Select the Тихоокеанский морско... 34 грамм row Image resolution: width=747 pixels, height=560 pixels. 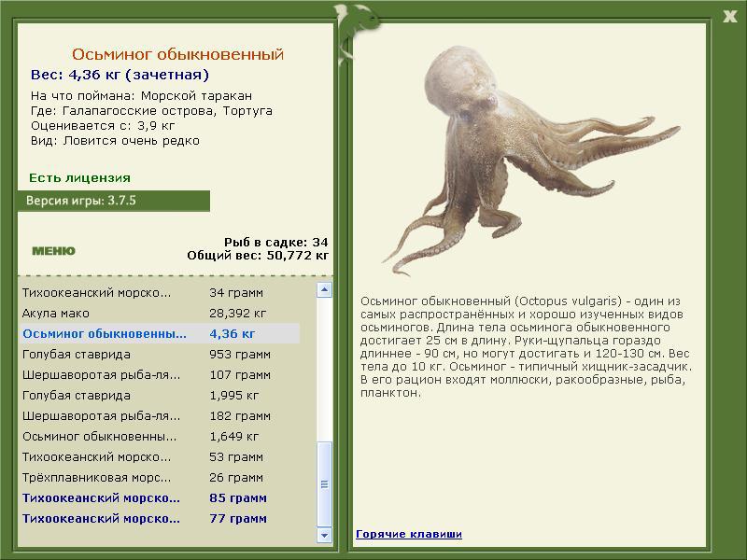[160, 293]
